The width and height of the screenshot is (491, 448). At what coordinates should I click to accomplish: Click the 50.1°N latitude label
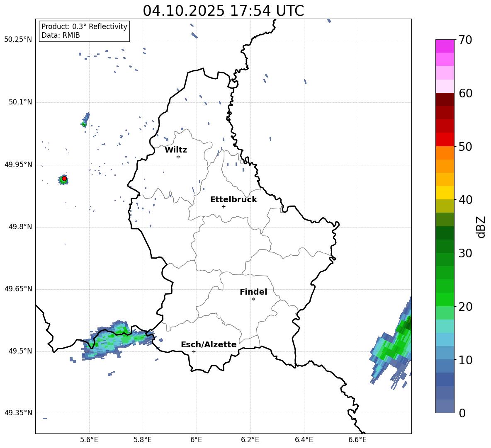tap(20, 102)
